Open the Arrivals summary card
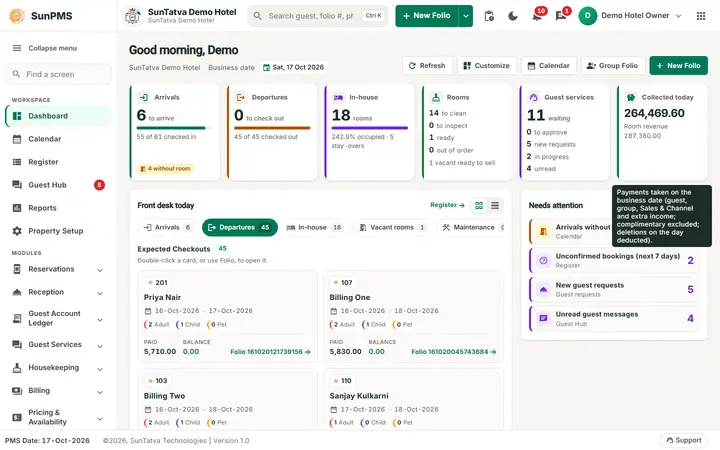Screen dimensions: 720x450 pos(175,132)
